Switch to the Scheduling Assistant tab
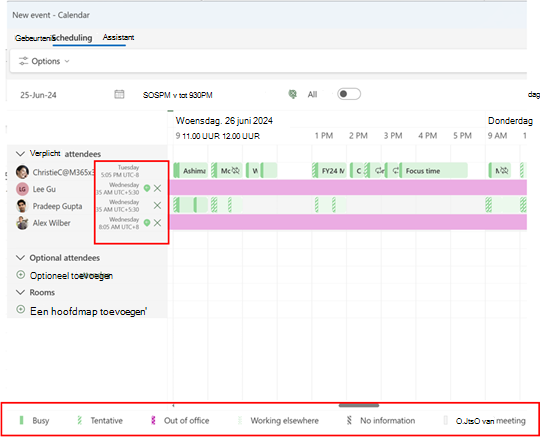Screen dimensions: 540x438 (93, 38)
